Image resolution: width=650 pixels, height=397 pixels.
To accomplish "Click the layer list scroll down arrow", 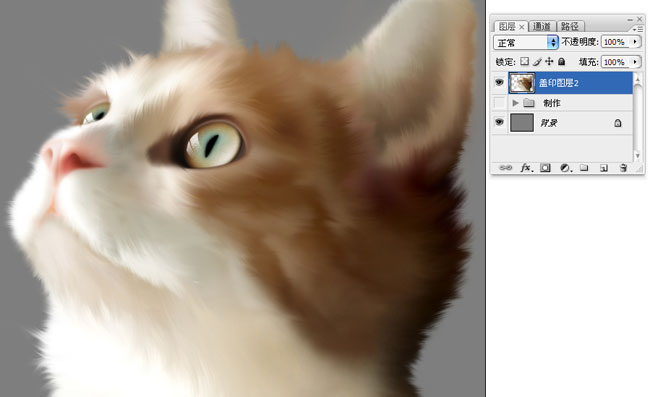I will coord(638,156).
